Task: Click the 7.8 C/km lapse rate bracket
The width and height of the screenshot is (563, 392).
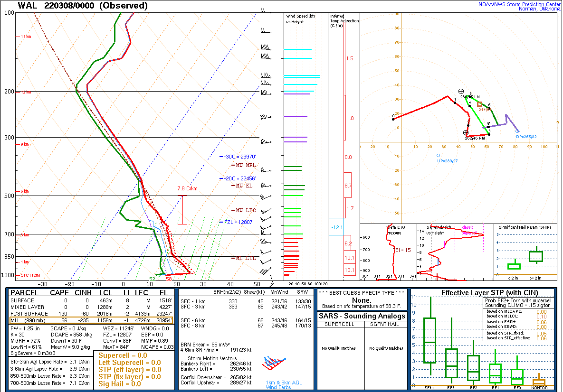Action: point(182,210)
